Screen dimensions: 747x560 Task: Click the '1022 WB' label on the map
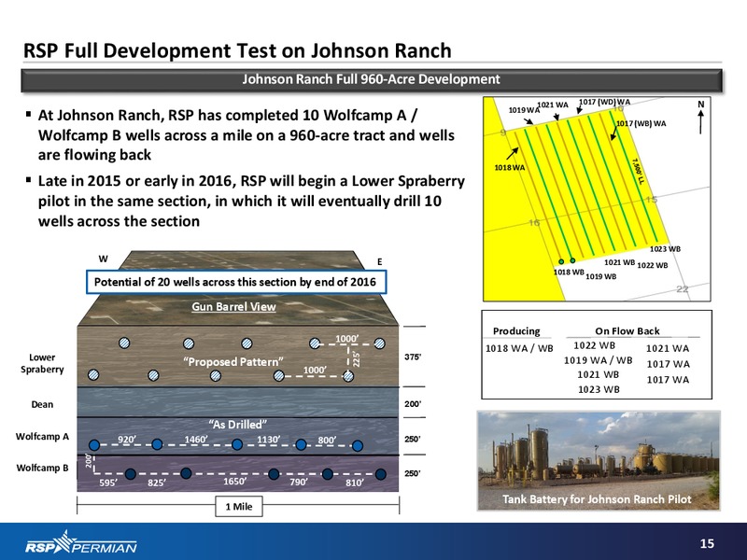pyautogui.click(x=653, y=265)
